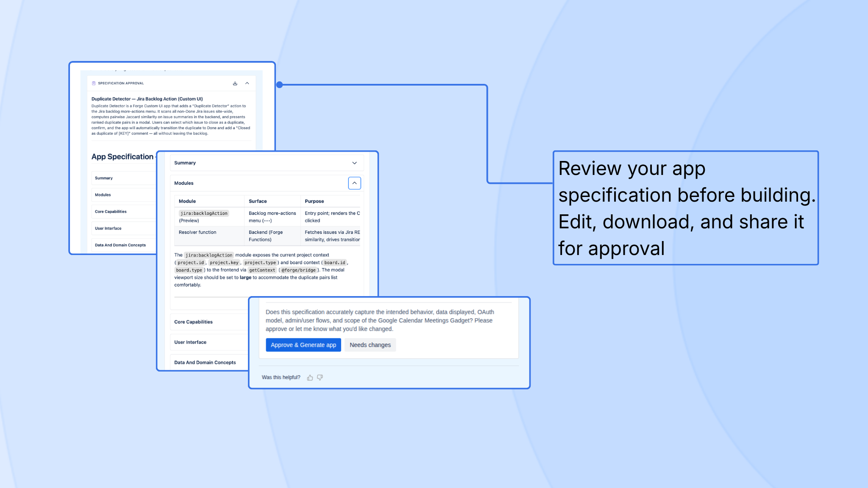Click the project.id code tag
The width and height of the screenshot is (868, 488).
coord(191,263)
